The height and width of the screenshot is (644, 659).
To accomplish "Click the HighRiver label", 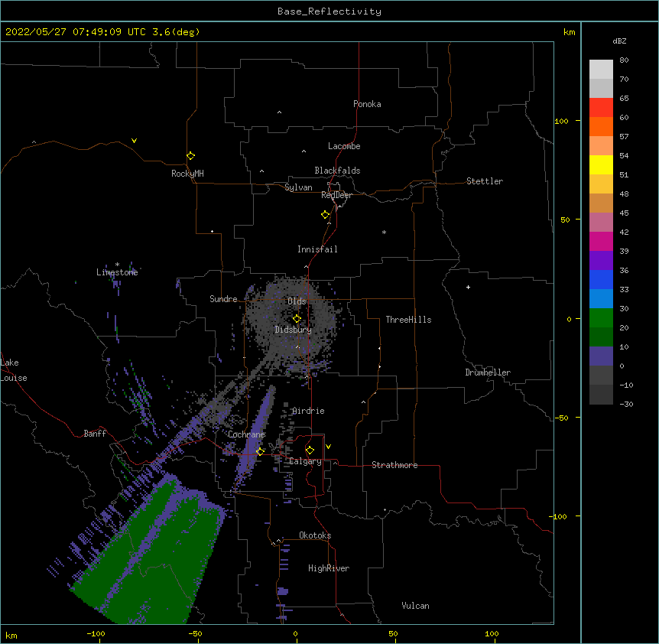I will (x=329, y=568).
